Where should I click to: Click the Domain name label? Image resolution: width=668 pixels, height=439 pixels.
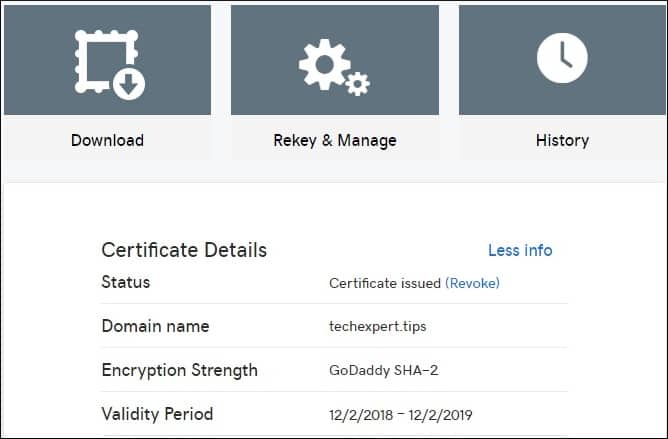[x=155, y=326]
